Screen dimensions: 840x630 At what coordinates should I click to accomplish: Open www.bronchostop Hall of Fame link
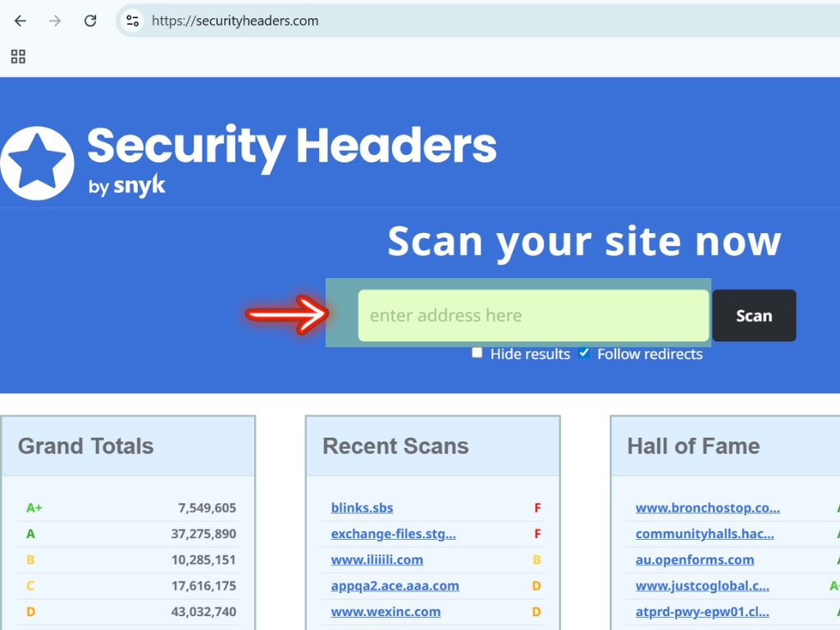[x=707, y=508]
